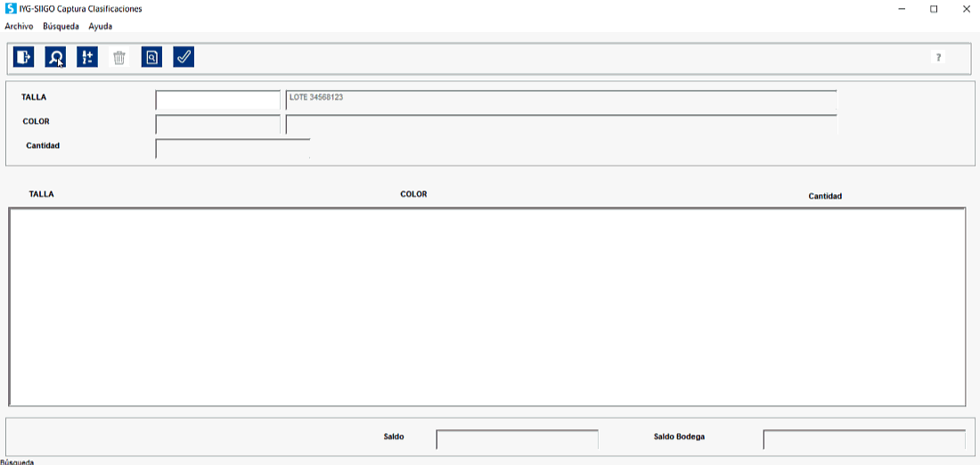The image size is (980, 465).
Task: Click the COLOR description field
Action: (x=561, y=125)
